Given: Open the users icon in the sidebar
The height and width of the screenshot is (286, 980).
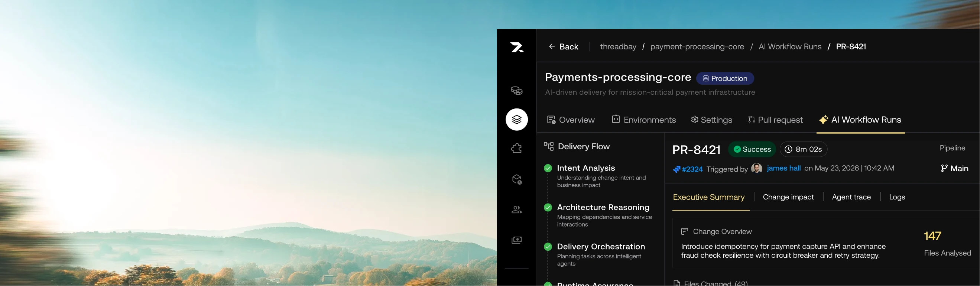Looking at the screenshot, I should [517, 209].
